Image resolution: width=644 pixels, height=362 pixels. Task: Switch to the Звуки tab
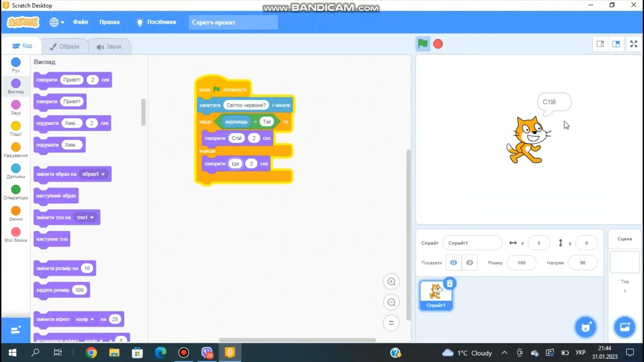point(109,46)
